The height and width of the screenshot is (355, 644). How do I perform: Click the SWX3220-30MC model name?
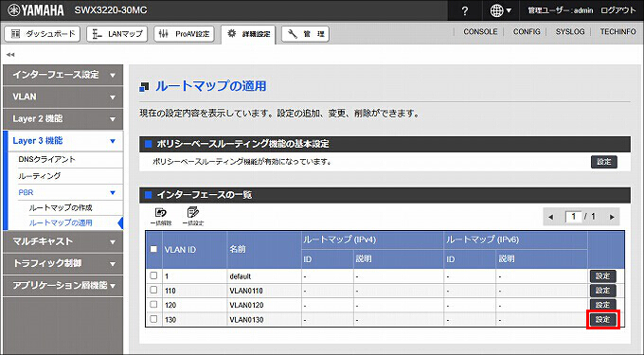point(111,10)
